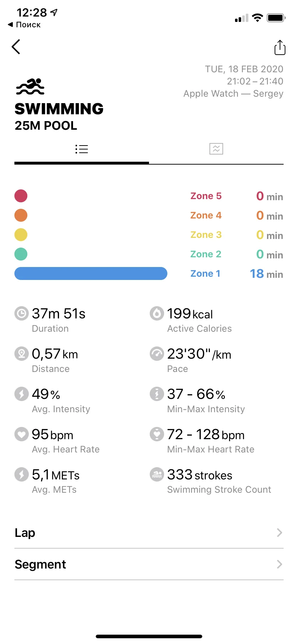Open the Segment details
Screen dimensions: 298x644
coord(40,564)
